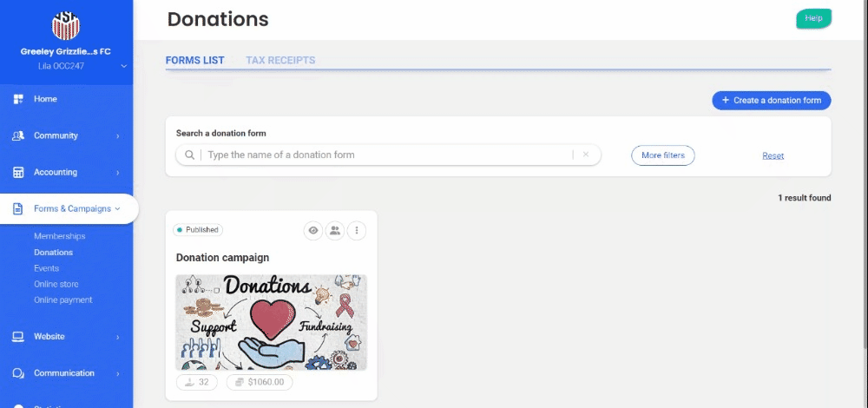Open Online payment in the sidebar
The width and height of the screenshot is (868, 408).
(x=63, y=300)
